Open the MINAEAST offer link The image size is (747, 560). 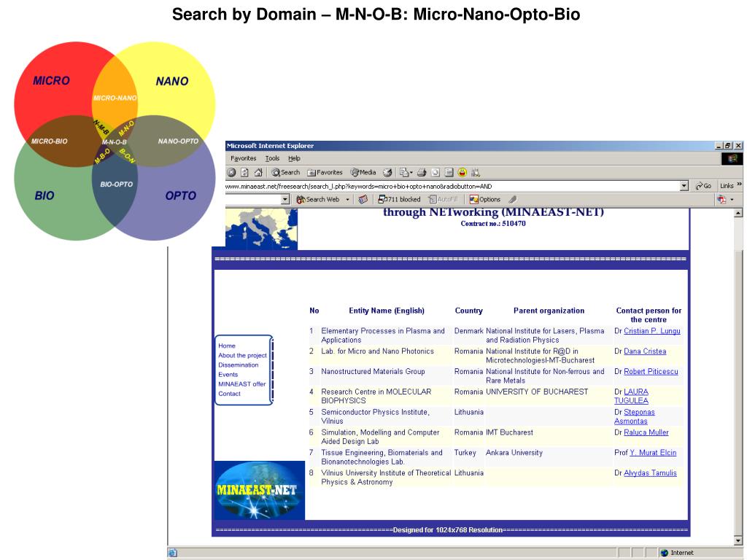coord(242,384)
